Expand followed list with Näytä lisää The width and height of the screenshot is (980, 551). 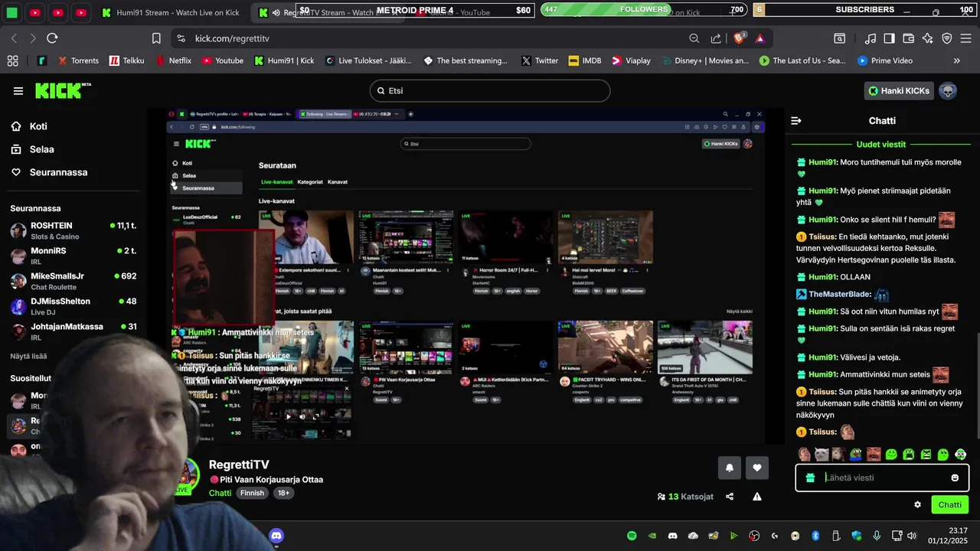coord(28,356)
